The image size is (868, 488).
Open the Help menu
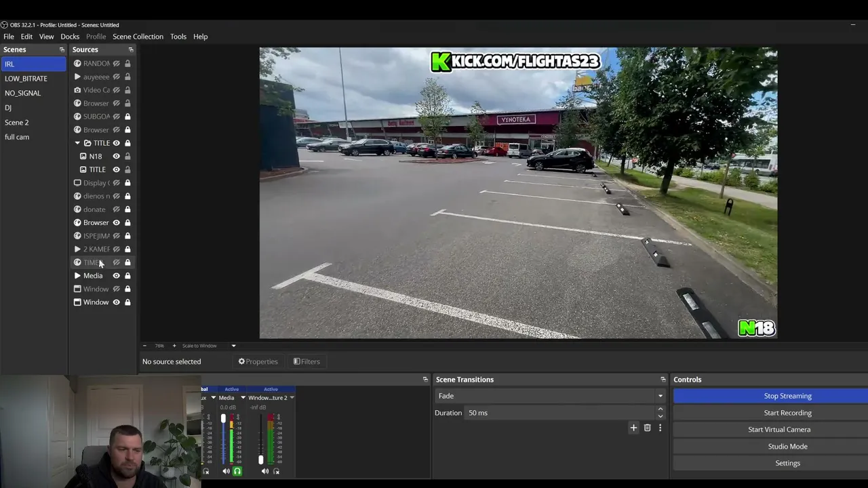point(200,37)
